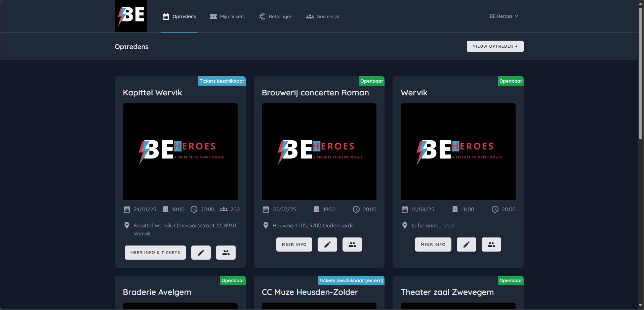Click the BE Heroes logo in the top bar
The height and width of the screenshot is (310, 644).
pos(131,16)
